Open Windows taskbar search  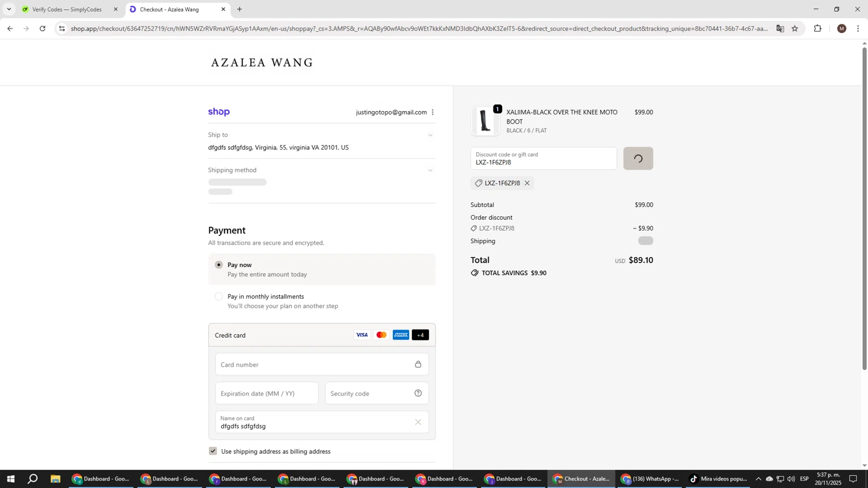[33, 479]
